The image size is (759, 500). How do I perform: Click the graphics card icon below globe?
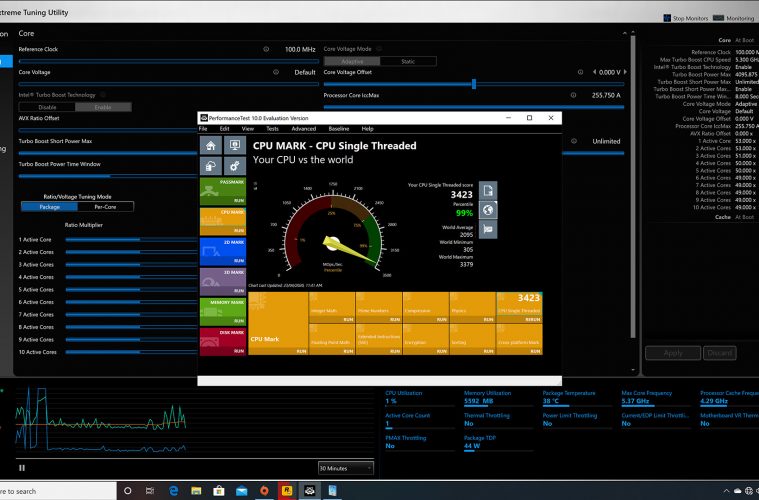tap(488, 229)
